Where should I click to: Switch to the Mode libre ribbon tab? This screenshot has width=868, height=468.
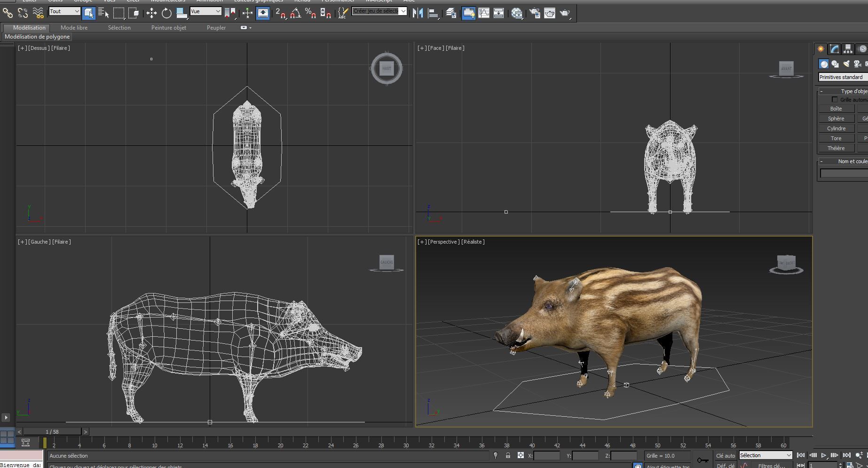click(74, 28)
